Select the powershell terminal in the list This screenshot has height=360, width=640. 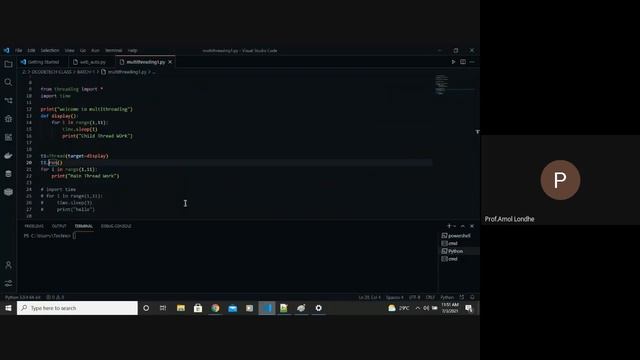tap(459, 236)
